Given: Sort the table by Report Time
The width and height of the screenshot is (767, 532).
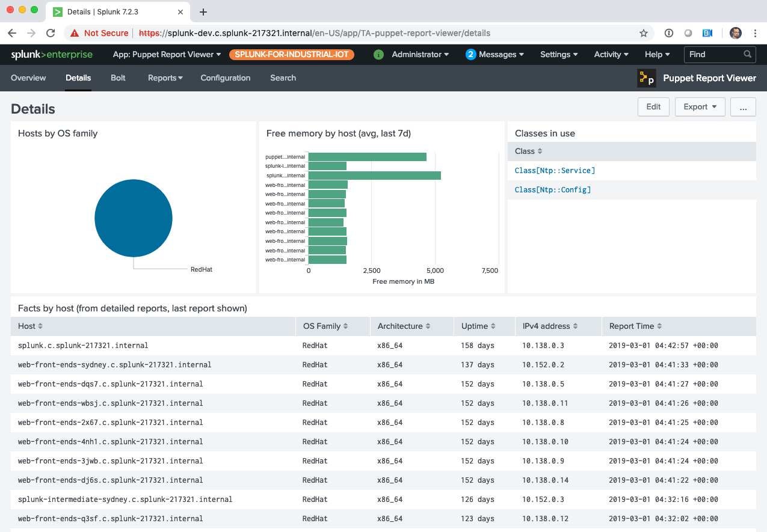Looking at the screenshot, I should pos(635,326).
